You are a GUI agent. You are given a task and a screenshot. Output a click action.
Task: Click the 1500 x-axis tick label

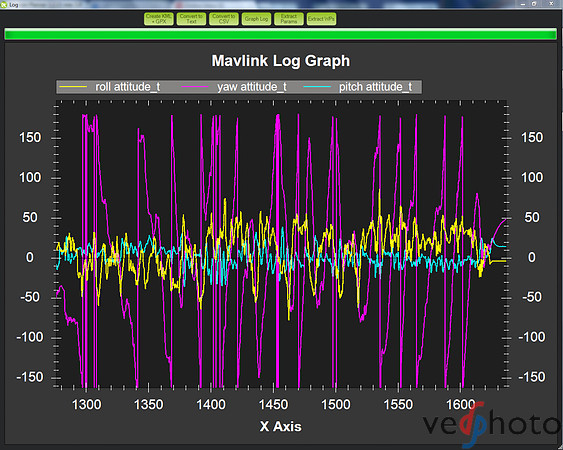click(x=336, y=405)
